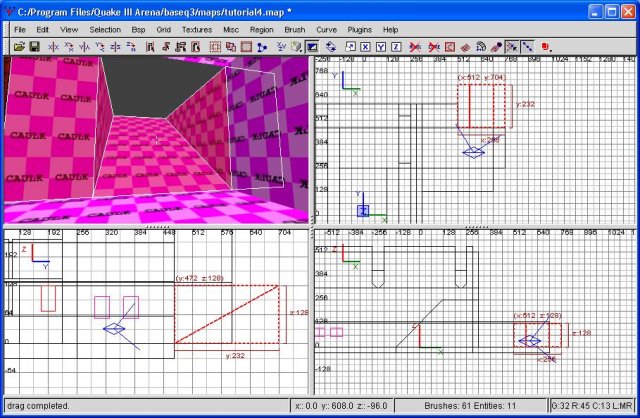
Task: Open the texture view mode dropdown
Action: point(297,47)
